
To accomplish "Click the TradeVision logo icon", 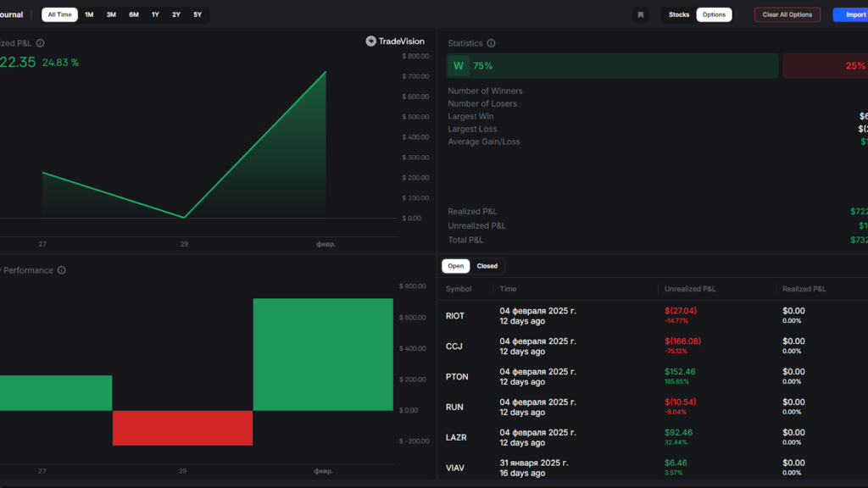I will (x=370, y=40).
